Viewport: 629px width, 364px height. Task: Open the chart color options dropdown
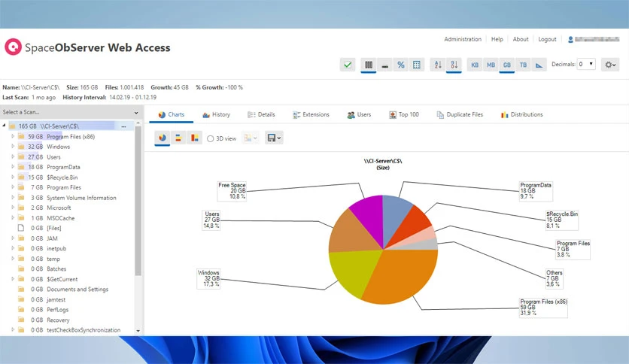point(251,138)
